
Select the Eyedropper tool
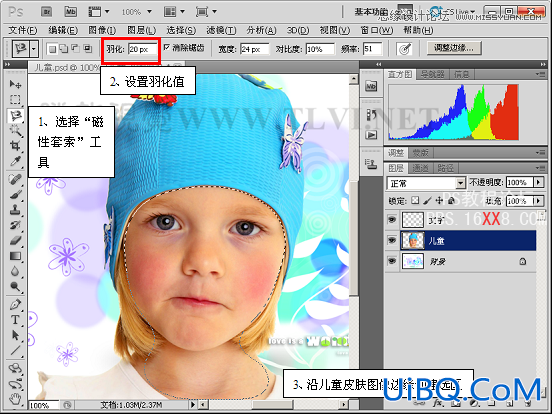[x=15, y=161]
